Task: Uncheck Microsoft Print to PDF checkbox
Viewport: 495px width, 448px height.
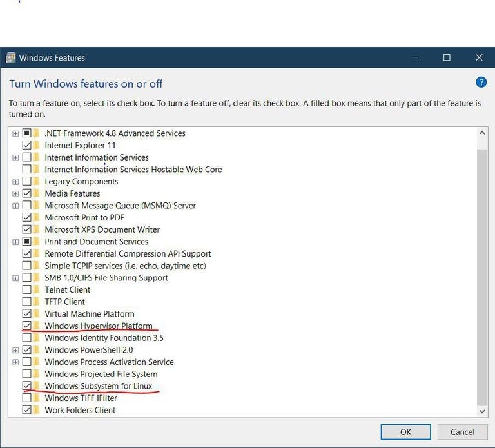Action: [x=27, y=217]
